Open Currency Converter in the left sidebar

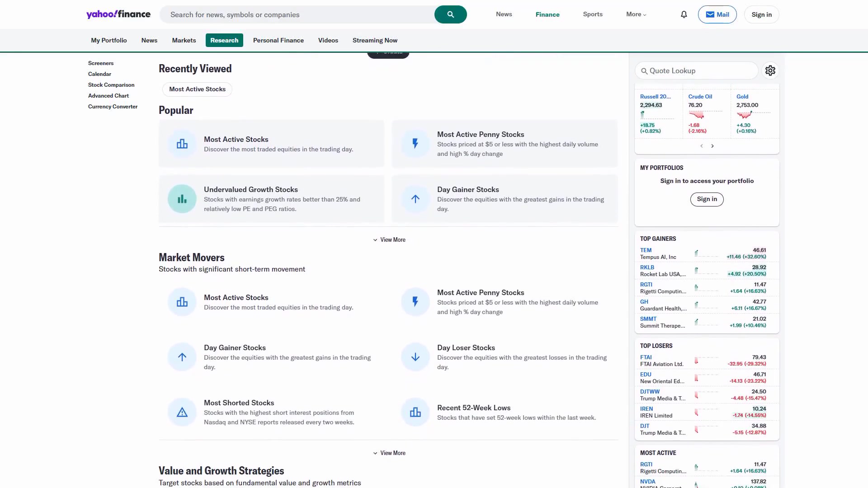(113, 107)
